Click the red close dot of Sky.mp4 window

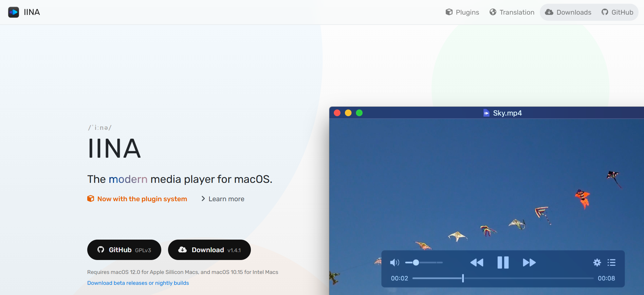click(x=337, y=113)
